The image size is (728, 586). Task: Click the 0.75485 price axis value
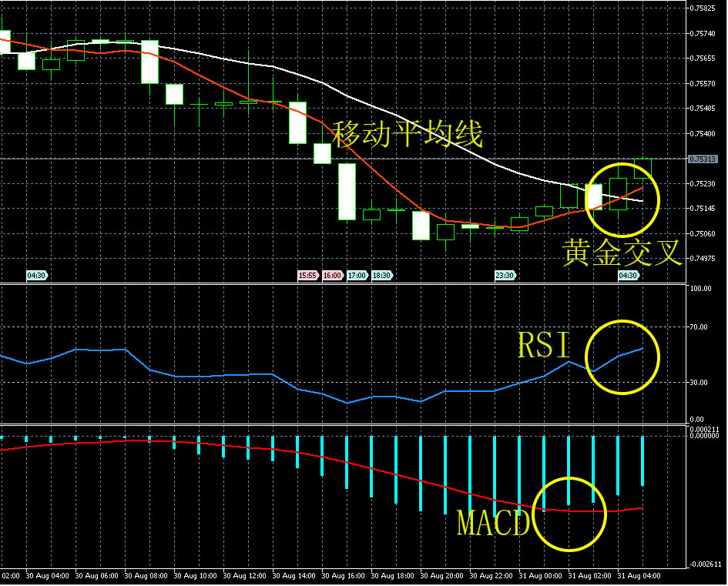point(703,109)
